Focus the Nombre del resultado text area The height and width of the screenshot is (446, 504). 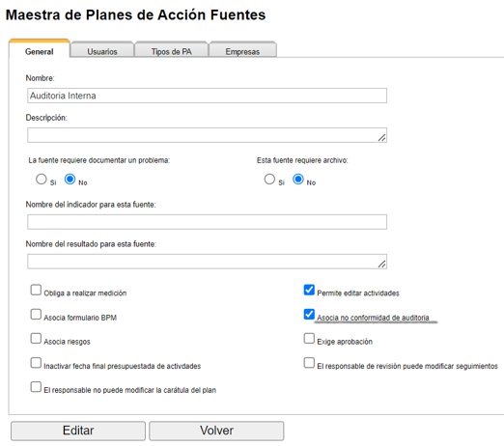207,262
